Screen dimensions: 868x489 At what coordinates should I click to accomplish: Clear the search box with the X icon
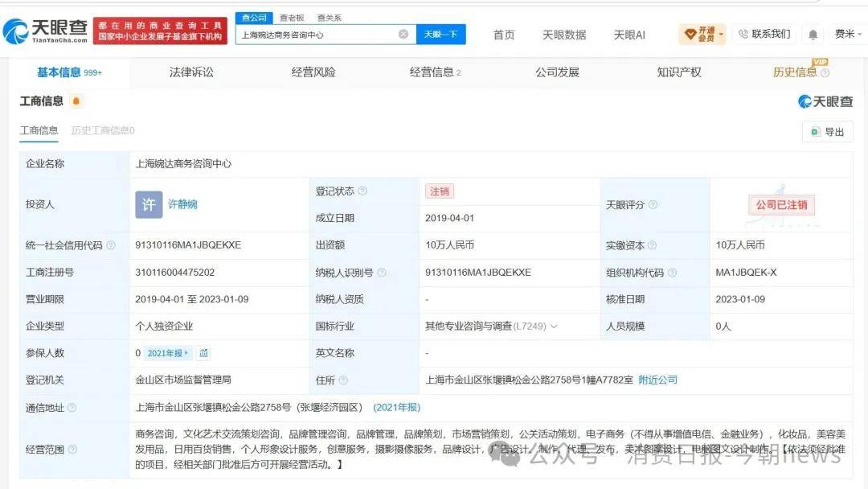point(403,35)
